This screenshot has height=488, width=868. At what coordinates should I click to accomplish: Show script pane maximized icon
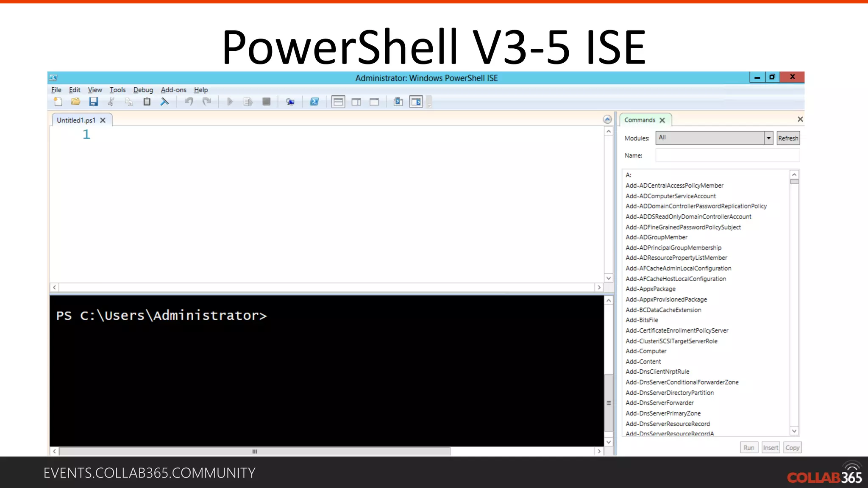click(x=374, y=102)
